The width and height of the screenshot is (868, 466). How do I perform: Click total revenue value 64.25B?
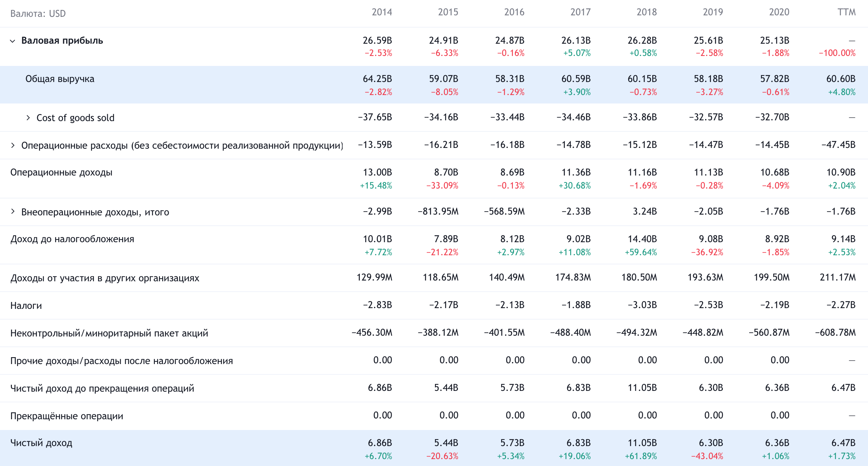point(377,79)
